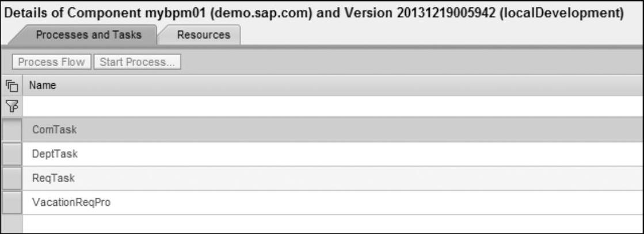Image resolution: width=644 pixels, height=234 pixels.
Task: Click the row marker of the empty last row
Action: (x=12, y=224)
